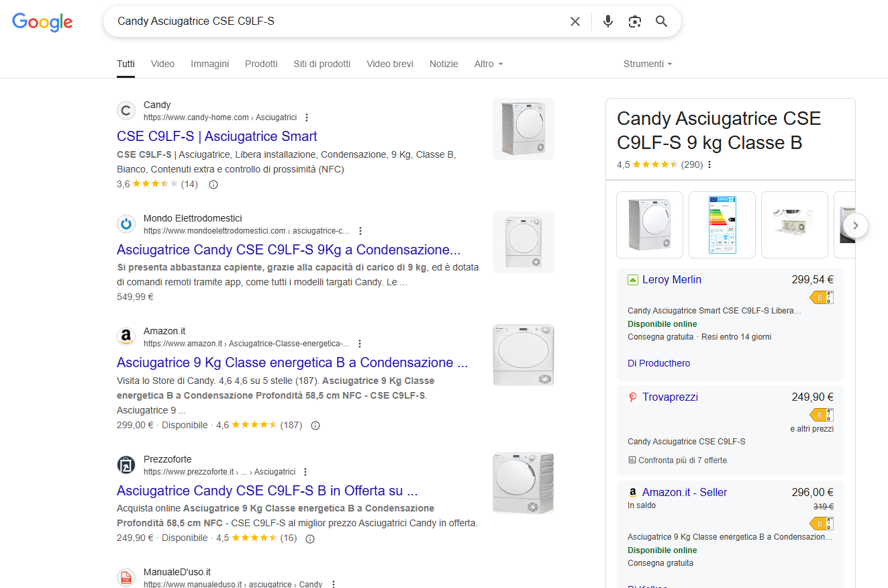Viewport: 888px width, 588px height.
Task: Click the magnifier search button
Action: click(662, 21)
